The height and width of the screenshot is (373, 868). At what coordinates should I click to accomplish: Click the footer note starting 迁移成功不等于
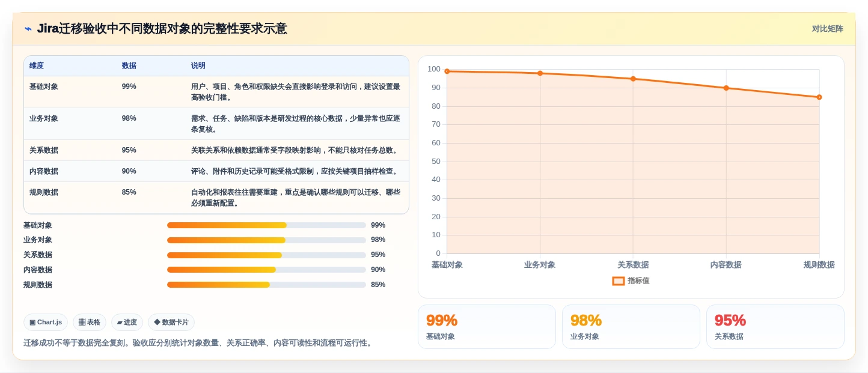(199, 343)
